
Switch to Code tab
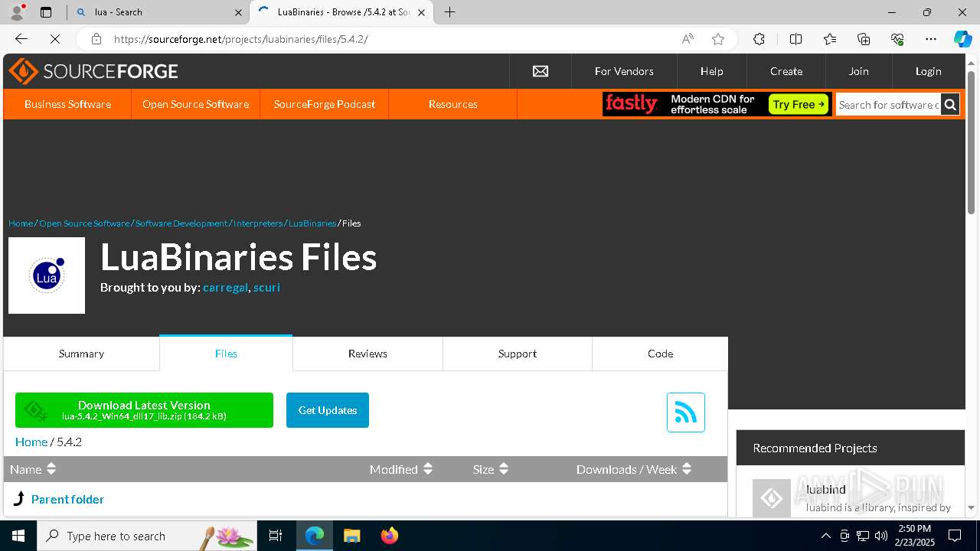(x=660, y=354)
